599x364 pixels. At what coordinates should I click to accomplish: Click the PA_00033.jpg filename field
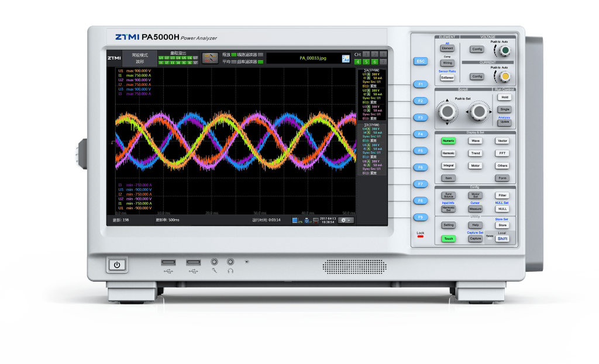(310, 58)
